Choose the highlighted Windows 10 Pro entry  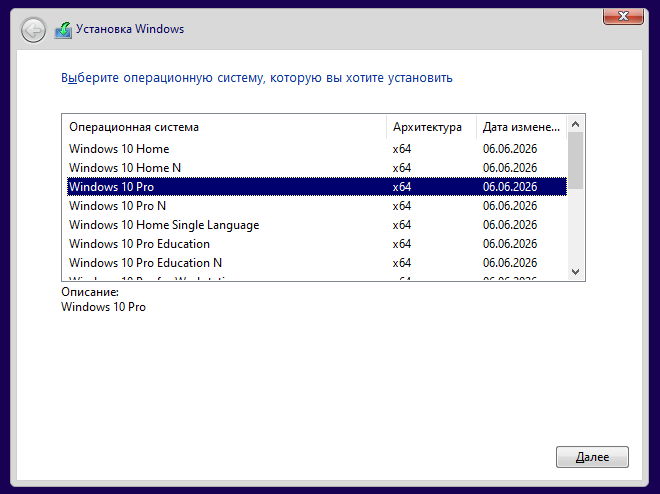(x=317, y=187)
